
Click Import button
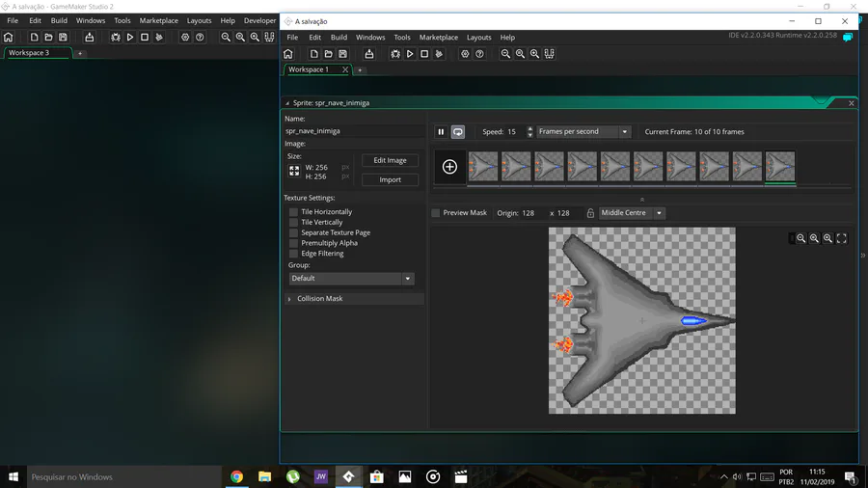pyautogui.click(x=390, y=179)
